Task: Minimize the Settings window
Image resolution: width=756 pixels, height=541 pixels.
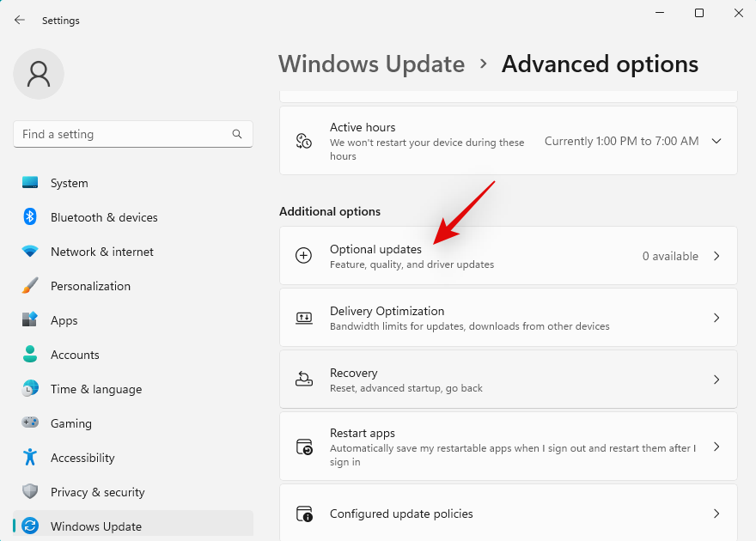Action: pos(660,13)
